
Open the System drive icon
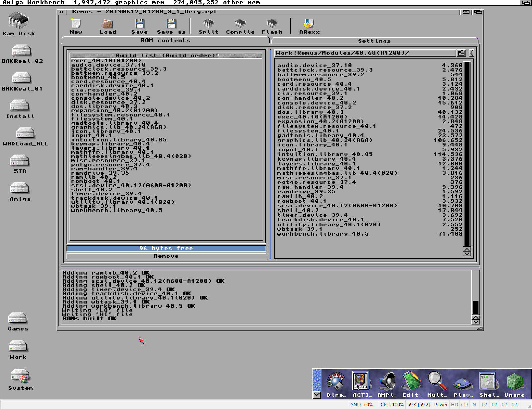tap(20, 380)
